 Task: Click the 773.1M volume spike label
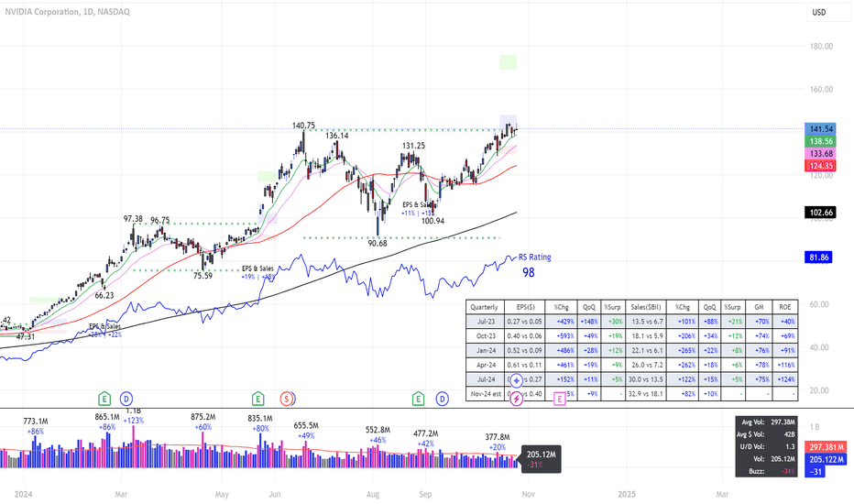coord(36,422)
